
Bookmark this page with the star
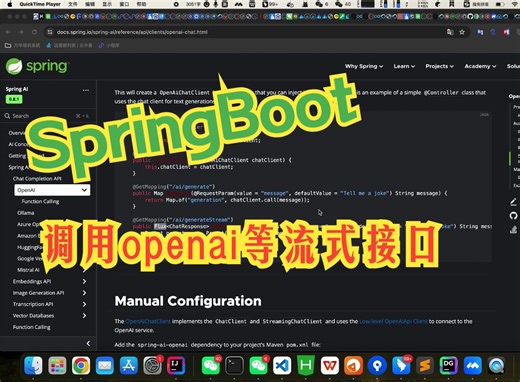coord(462,32)
